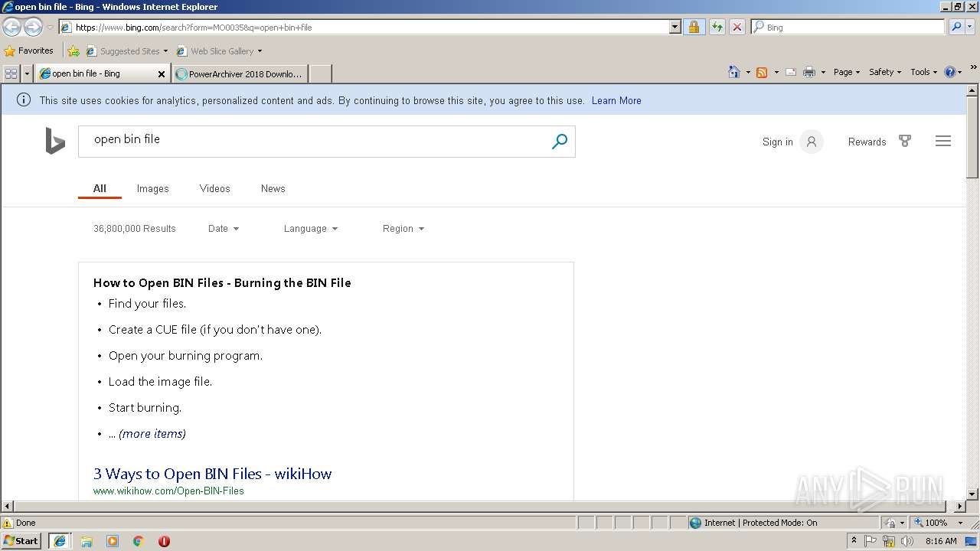Change zoom level with 100% control
980x551 pixels.
point(939,523)
